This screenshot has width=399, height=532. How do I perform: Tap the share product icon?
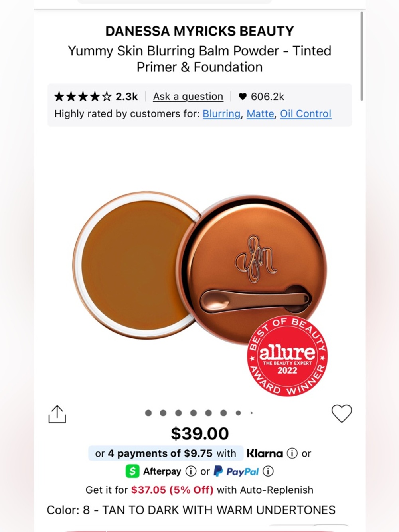coord(57,414)
